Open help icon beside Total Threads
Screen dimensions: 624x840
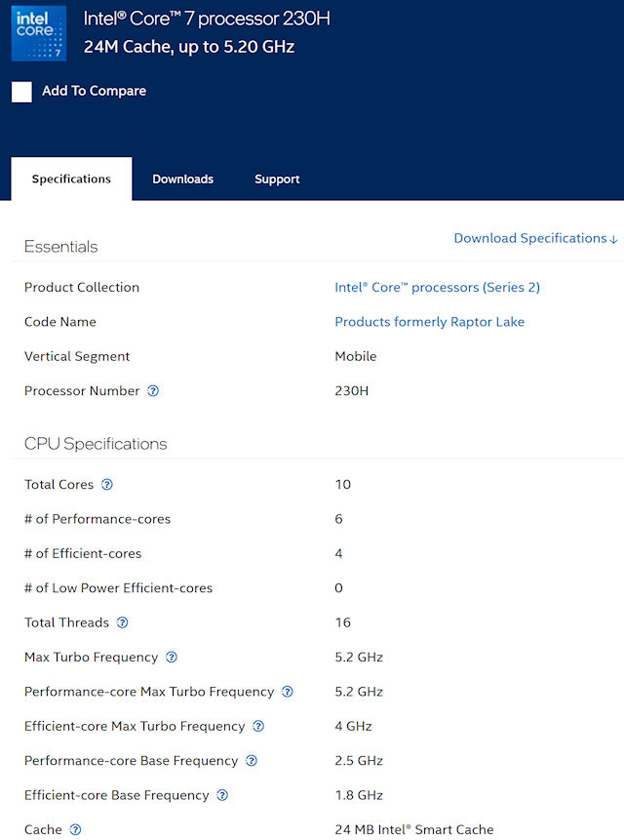[123, 622]
